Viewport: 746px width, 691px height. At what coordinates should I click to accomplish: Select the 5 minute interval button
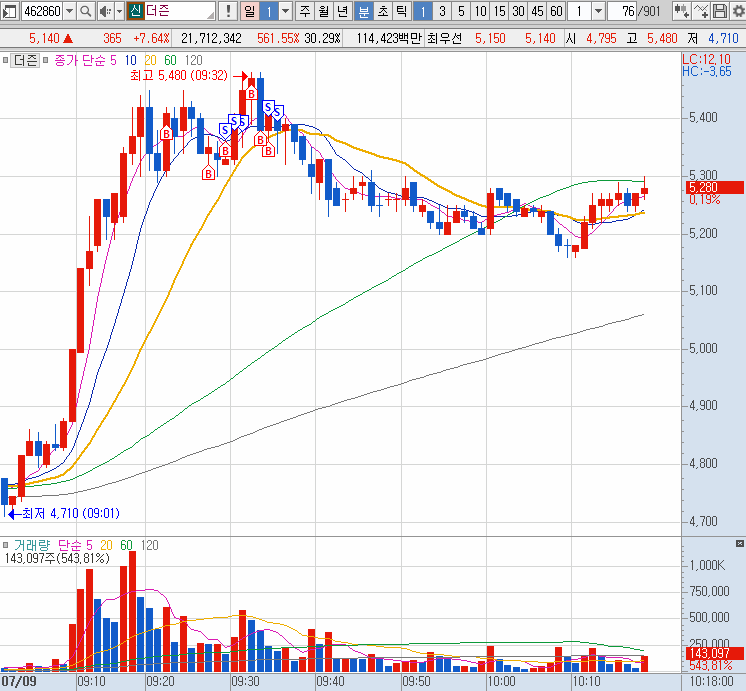pyautogui.click(x=461, y=12)
